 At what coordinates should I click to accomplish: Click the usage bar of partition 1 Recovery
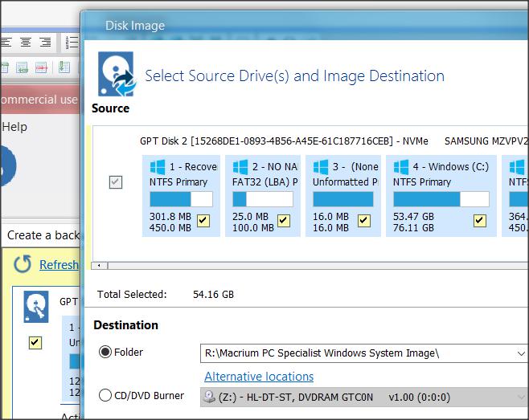pos(181,199)
